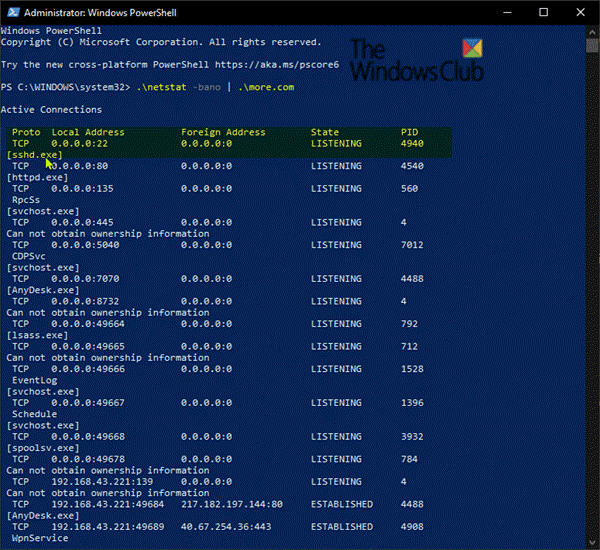The image size is (600, 550).
Task: Close the Administrator PowerShell window
Action: 580,13
